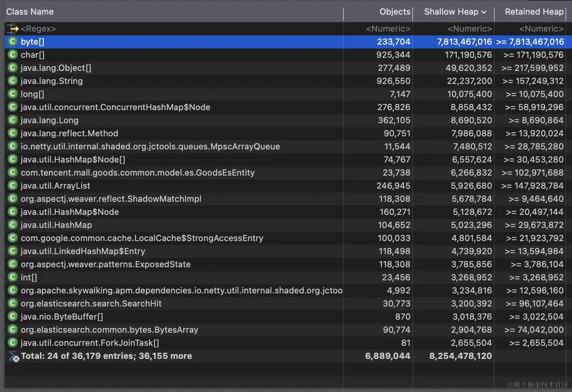Click the ShadowMatchImpl class icon
Image resolution: width=572 pixels, height=392 pixels.
click(13, 199)
